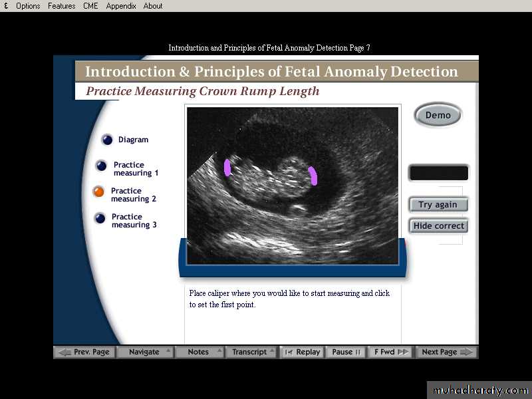Pause the presentation playback
The width and height of the screenshot is (532, 399).
point(346,352)
